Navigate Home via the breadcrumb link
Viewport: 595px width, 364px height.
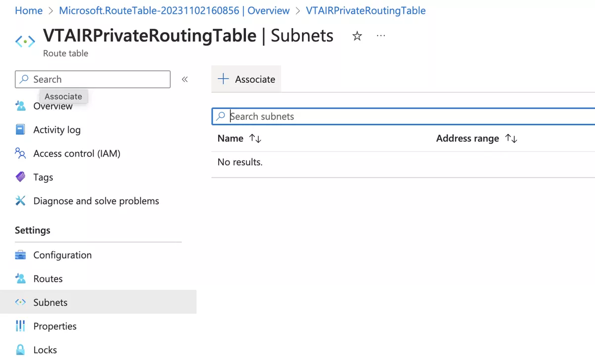(x=28, y=10)
